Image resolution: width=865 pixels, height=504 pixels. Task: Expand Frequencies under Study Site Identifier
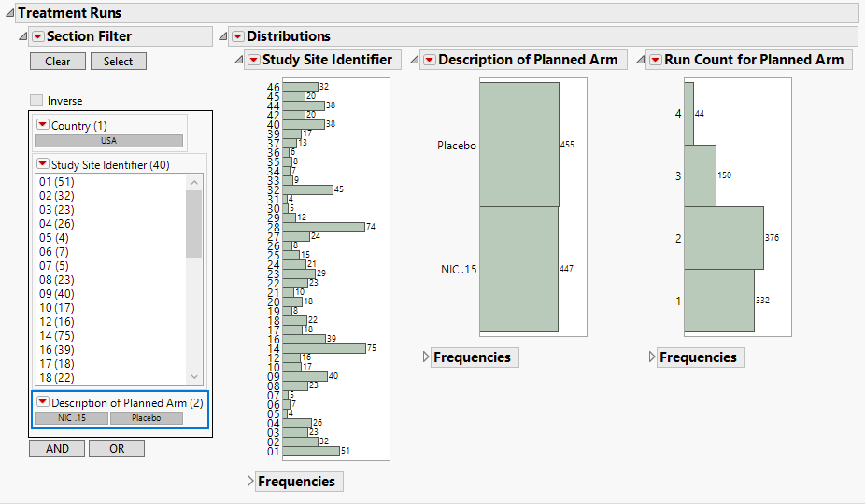tap(250, 482)
